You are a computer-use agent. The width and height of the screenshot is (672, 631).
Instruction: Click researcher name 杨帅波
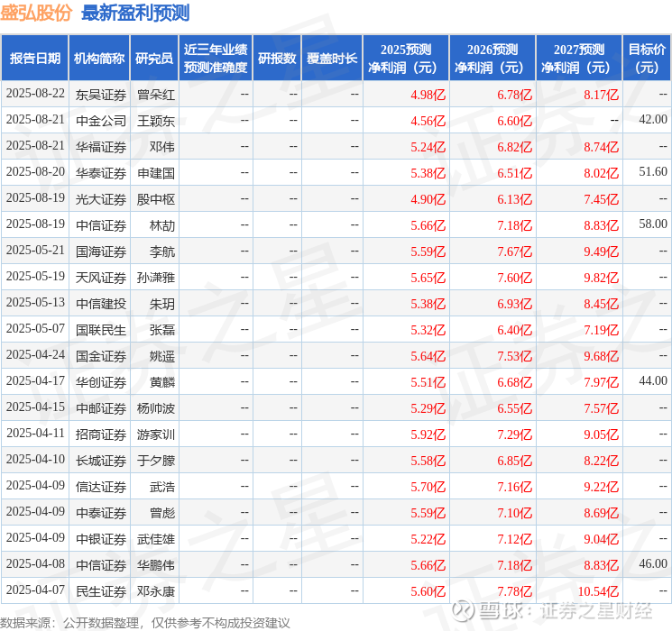click(155, 408)
